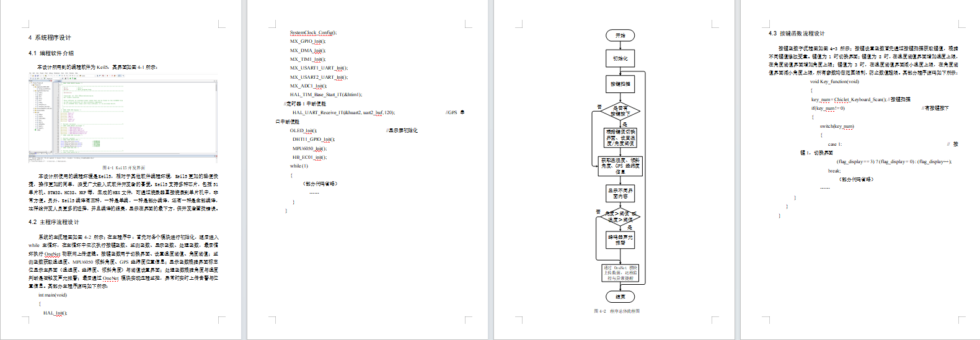Screen dimensions: 980x340
Task: Click the code line 'switch(key_num)'
Action: pyautogui.click(x=837, y=127)
